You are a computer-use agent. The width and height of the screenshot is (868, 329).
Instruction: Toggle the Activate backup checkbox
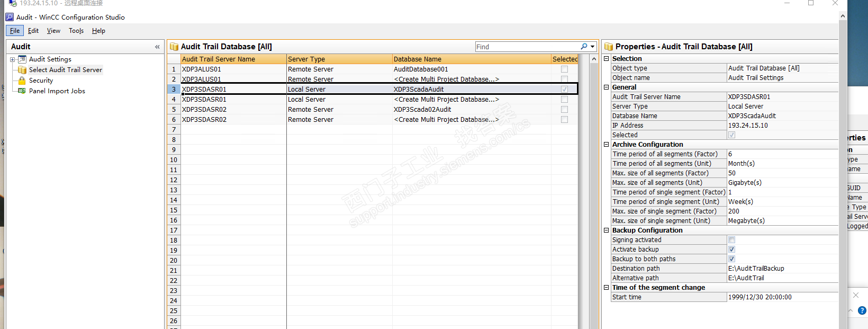731,250
